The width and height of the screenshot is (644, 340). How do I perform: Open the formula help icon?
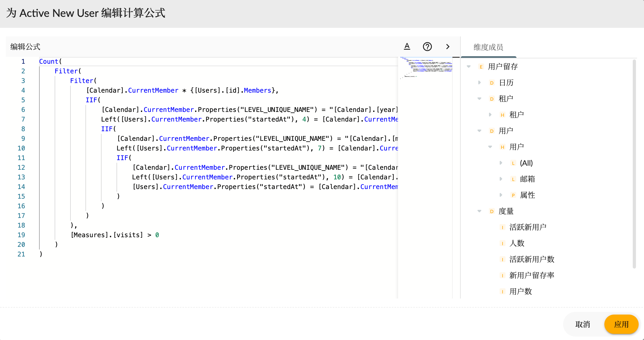(427, 46)
